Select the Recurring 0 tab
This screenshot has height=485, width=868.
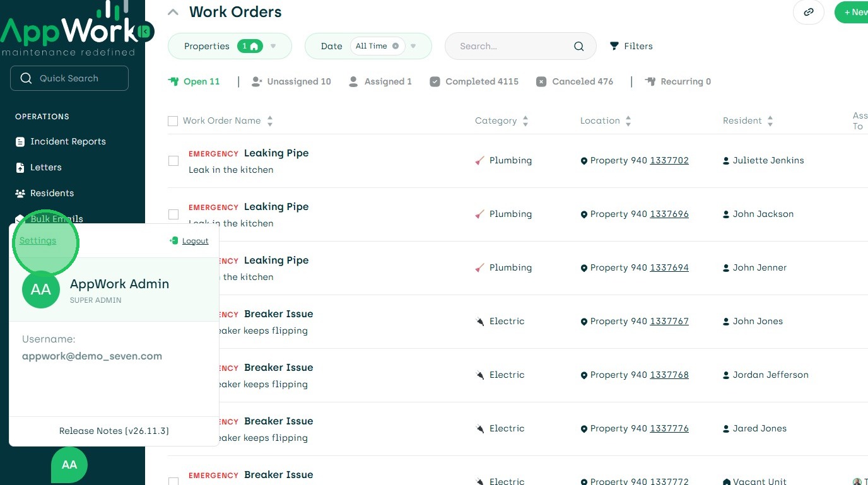(678, 81)
